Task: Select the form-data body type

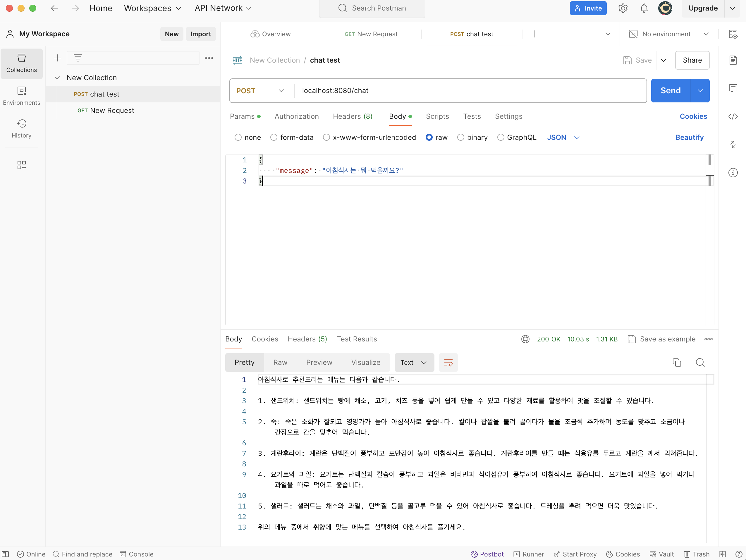Action: tap(274, 137)
